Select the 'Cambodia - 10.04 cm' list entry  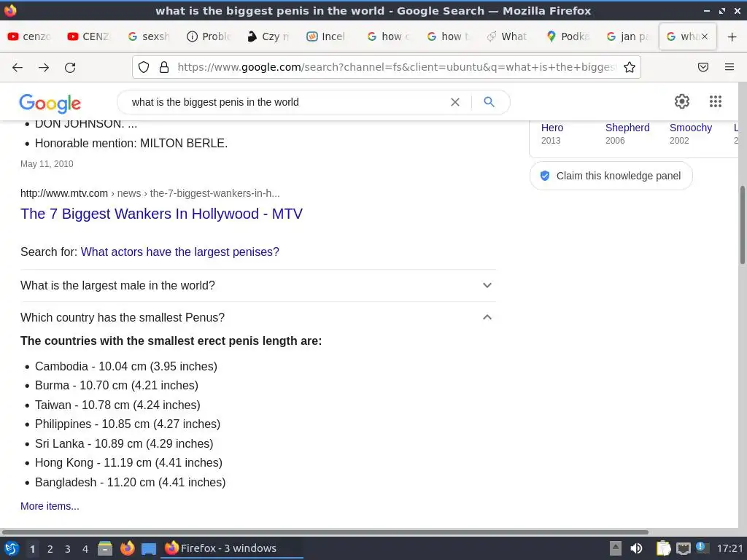[x=125, y=366]
